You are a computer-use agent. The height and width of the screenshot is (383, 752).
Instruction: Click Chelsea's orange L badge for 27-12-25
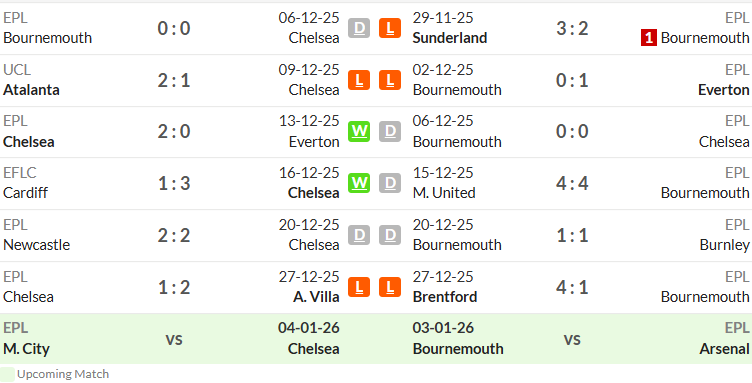tap(359, 287)
